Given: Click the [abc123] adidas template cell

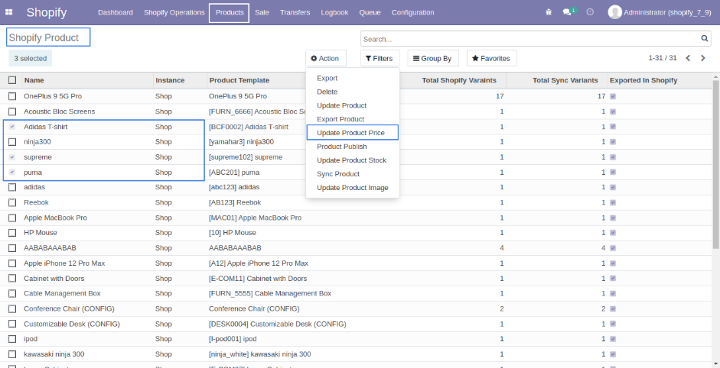Looking at the screenshot, I should point(234,187).
